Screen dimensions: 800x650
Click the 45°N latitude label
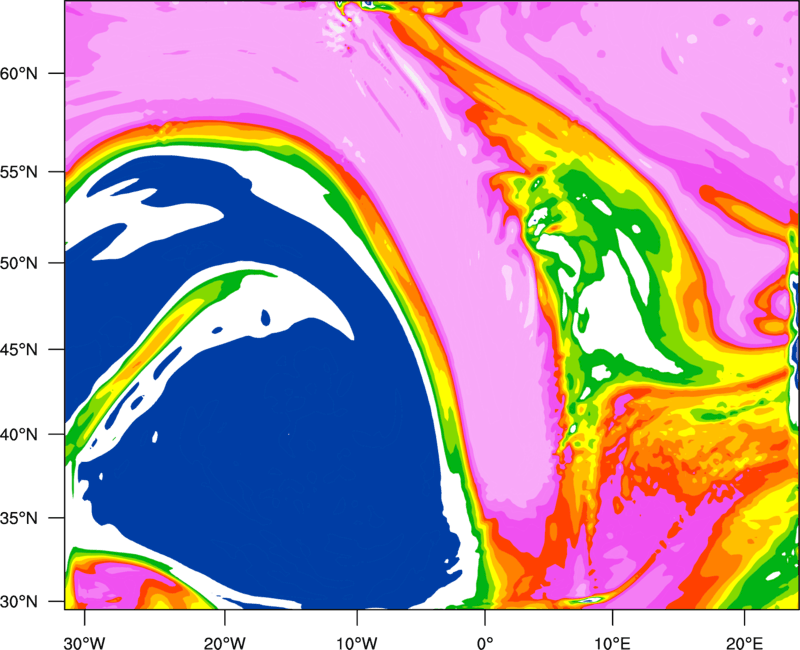point(19,349)
